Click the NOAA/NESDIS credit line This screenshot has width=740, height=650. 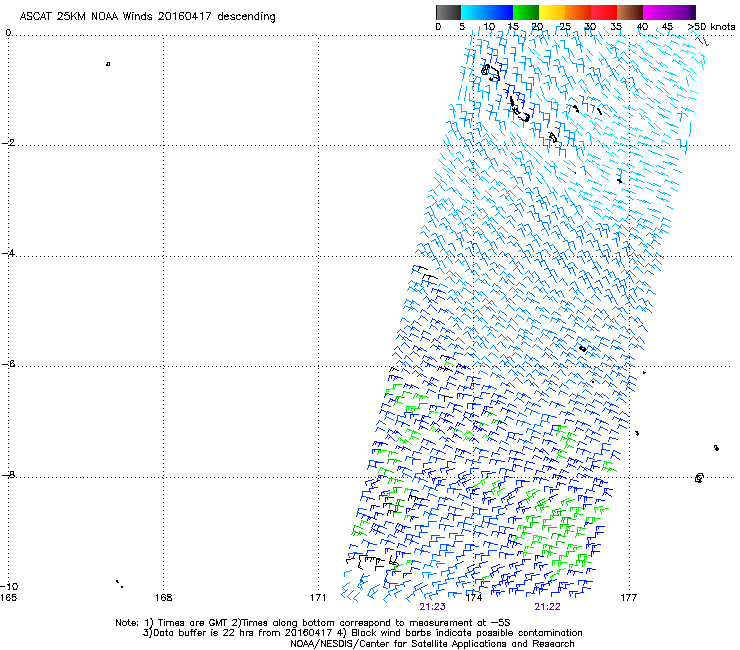pos(432,644)
